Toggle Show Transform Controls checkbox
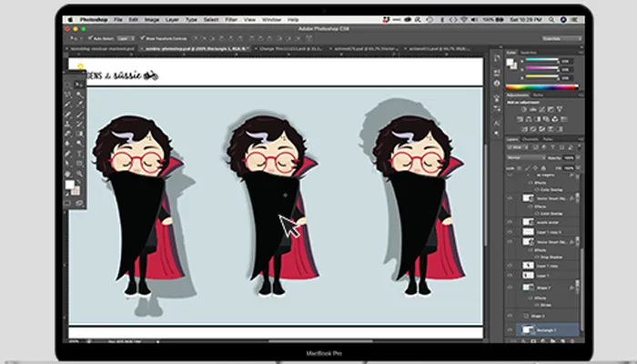637x364 pixels. pos(142,38)
